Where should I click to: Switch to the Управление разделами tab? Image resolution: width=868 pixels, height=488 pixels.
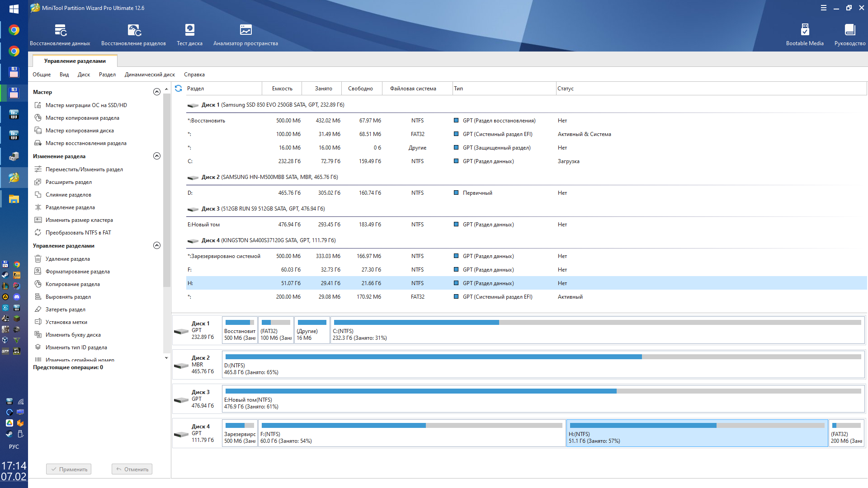point(75,61)
